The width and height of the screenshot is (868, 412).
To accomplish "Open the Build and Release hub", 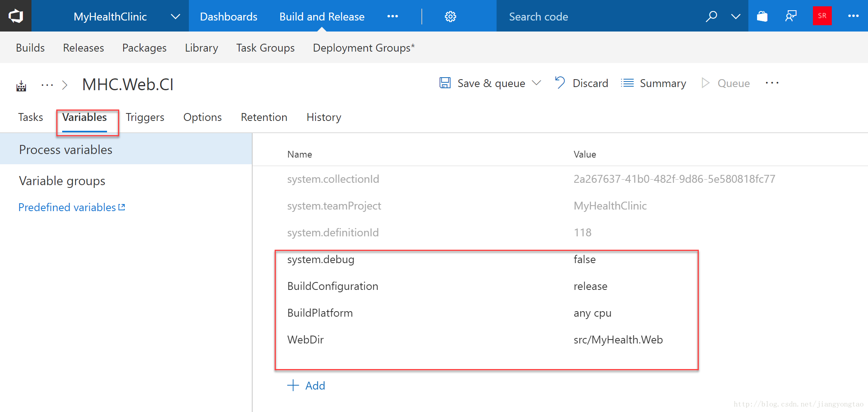I will point(322,17).
